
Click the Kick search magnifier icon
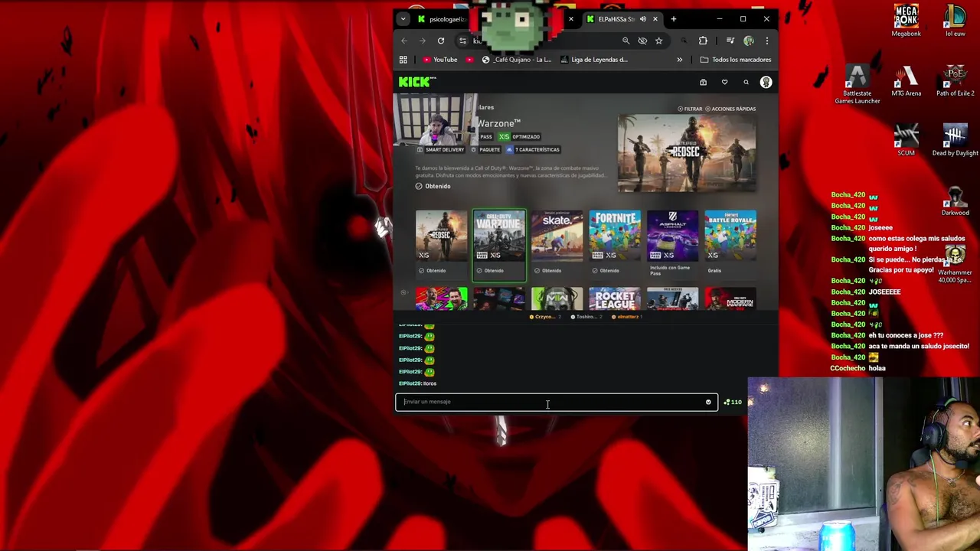(x=746, y=82)
